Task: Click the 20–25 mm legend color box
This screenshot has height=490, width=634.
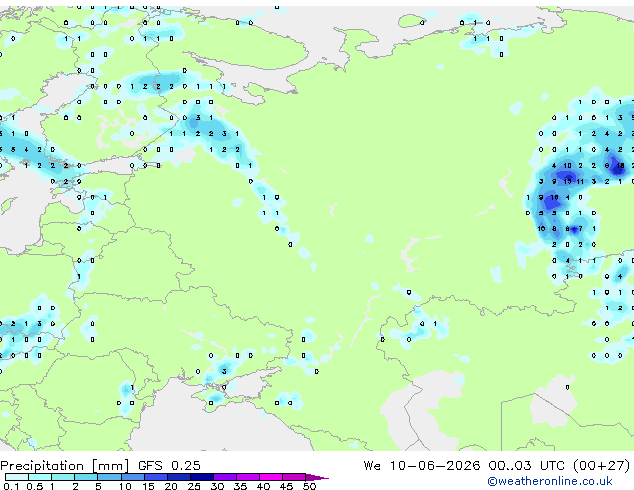Action: 179,477
